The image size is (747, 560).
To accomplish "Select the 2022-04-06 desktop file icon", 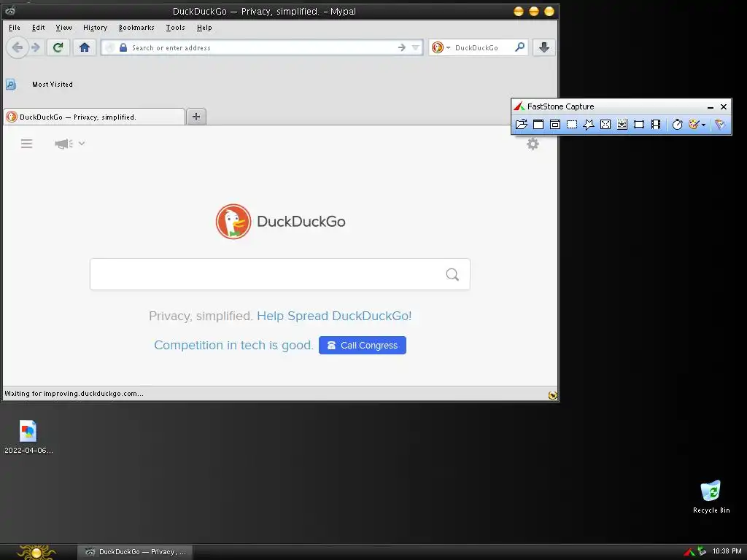I will coord(28,437).
